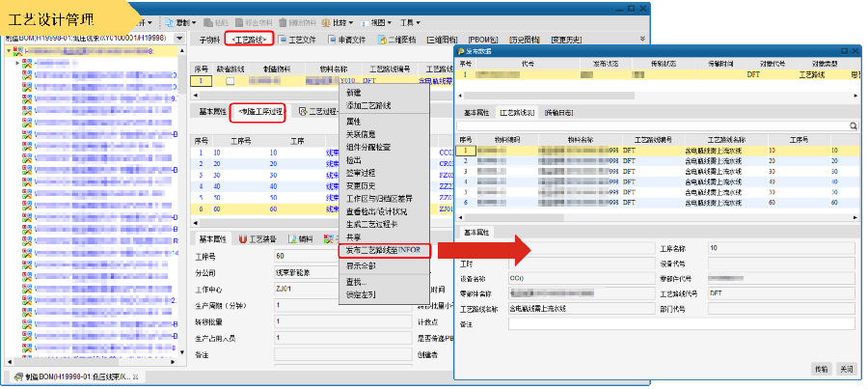Image resolution: width=868 pixels, height=389 pixels.
Task: Click the 视图 toolbar icon
Action: 366,23
